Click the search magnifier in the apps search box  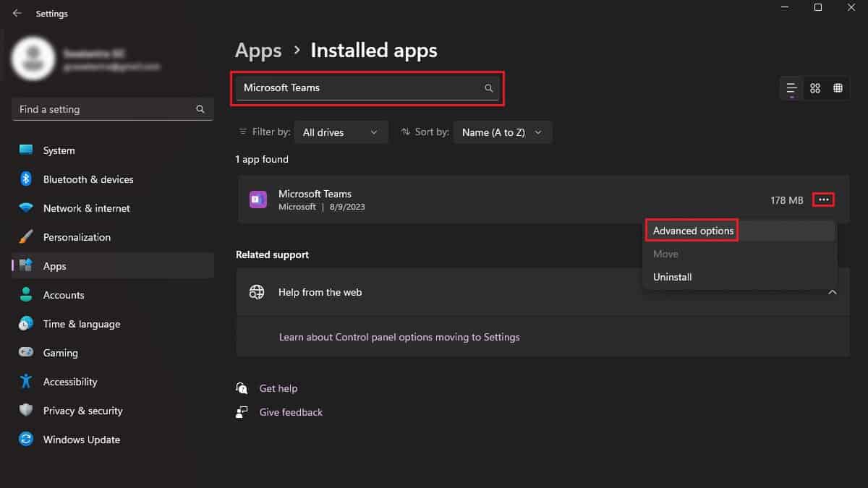pyautogui.click(x=488, y=87)
